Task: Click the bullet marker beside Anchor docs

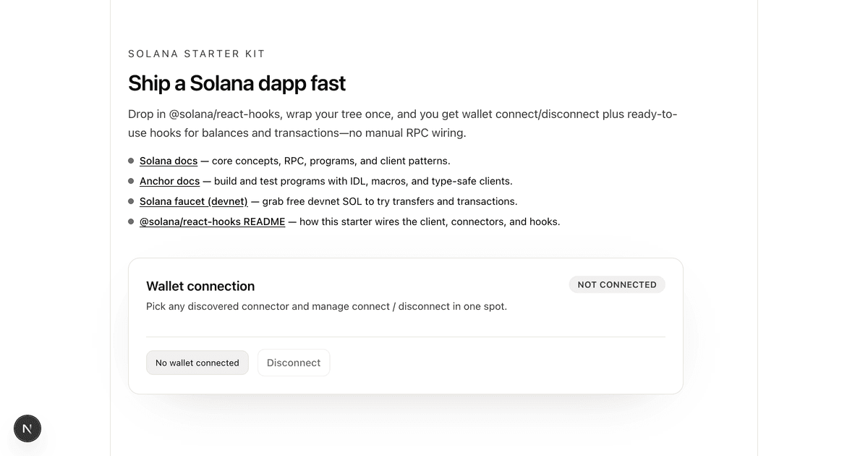Action: coord(131,181)
